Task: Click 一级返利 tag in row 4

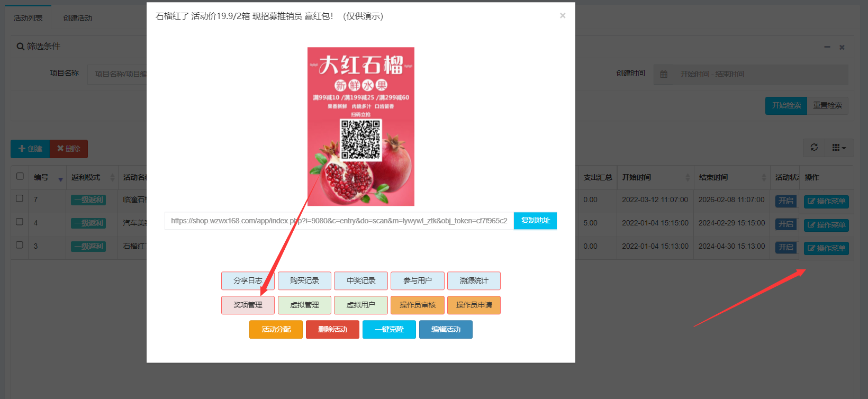Action: 88,223
